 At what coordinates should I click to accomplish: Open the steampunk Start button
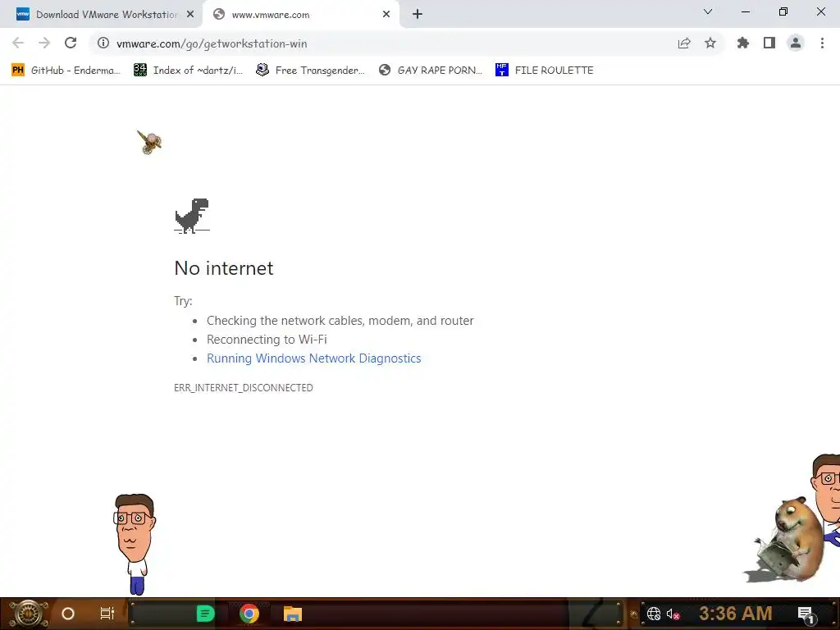click(x=28, y=614)
